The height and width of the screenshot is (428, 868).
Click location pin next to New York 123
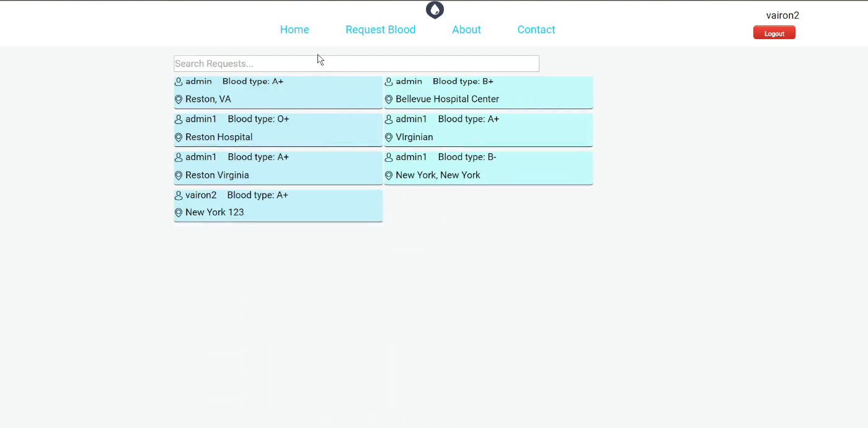(x=179, y=213)
